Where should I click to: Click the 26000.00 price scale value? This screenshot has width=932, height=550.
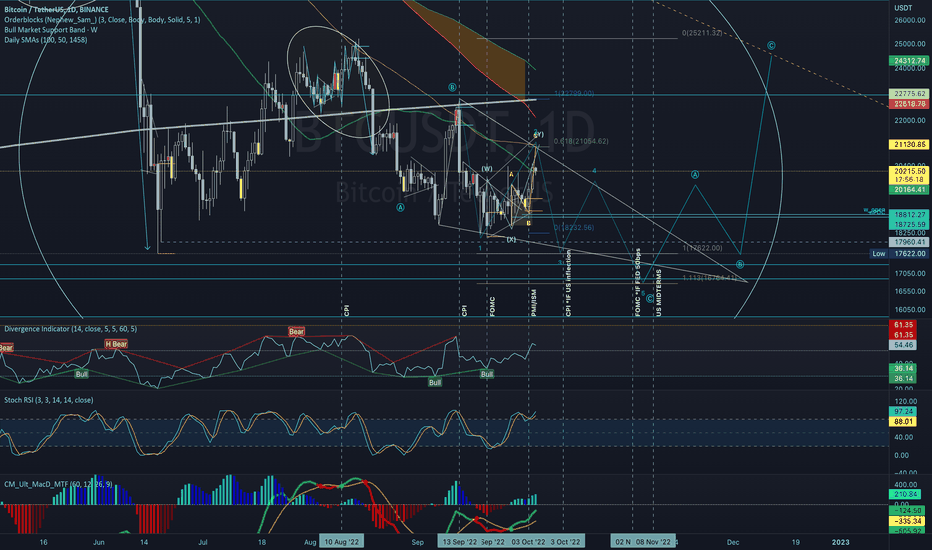pos(910,20)
